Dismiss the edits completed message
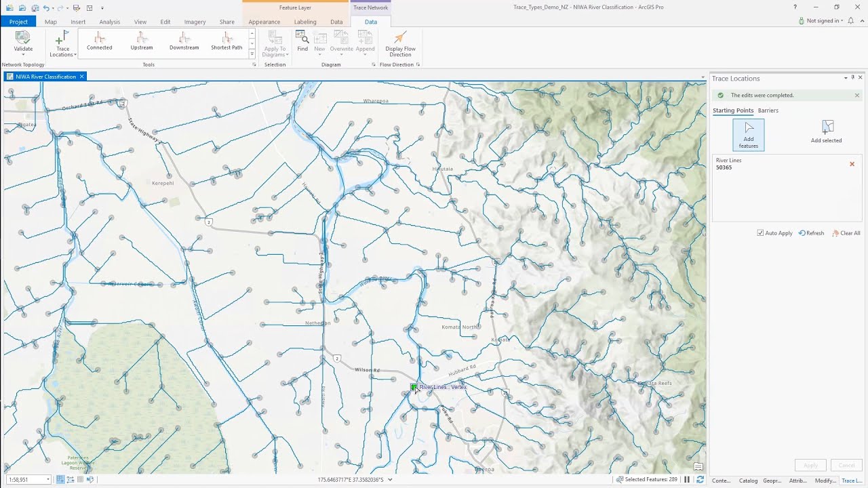Screen dimensions: 868x488 click(857, 96)
